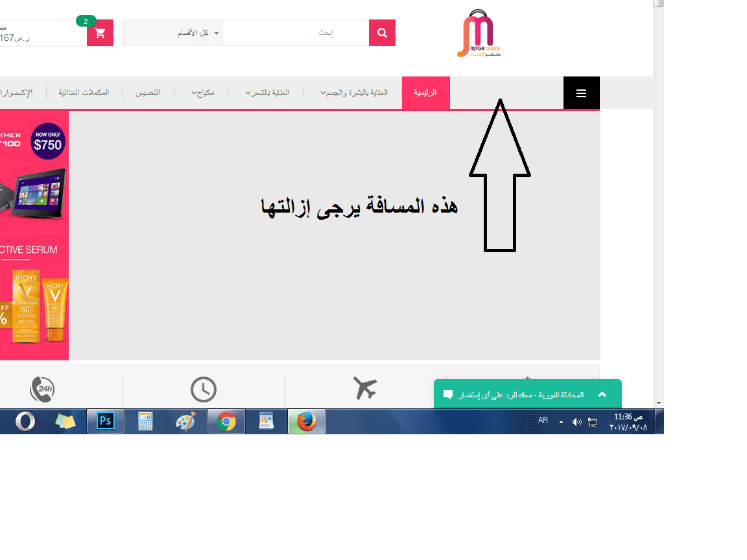Click the search input field
The image size is (747, 560).
pos(296,33)
